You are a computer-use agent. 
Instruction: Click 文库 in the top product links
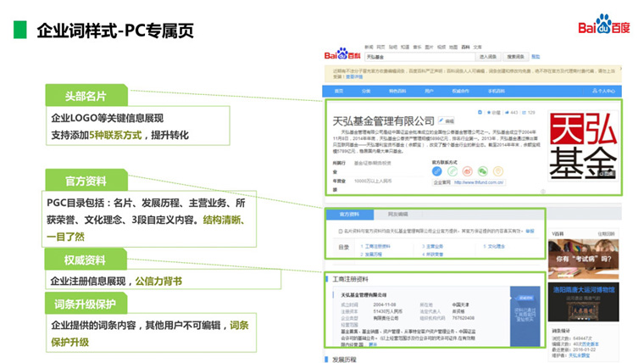pyautogui.click(x=478, y=47)
